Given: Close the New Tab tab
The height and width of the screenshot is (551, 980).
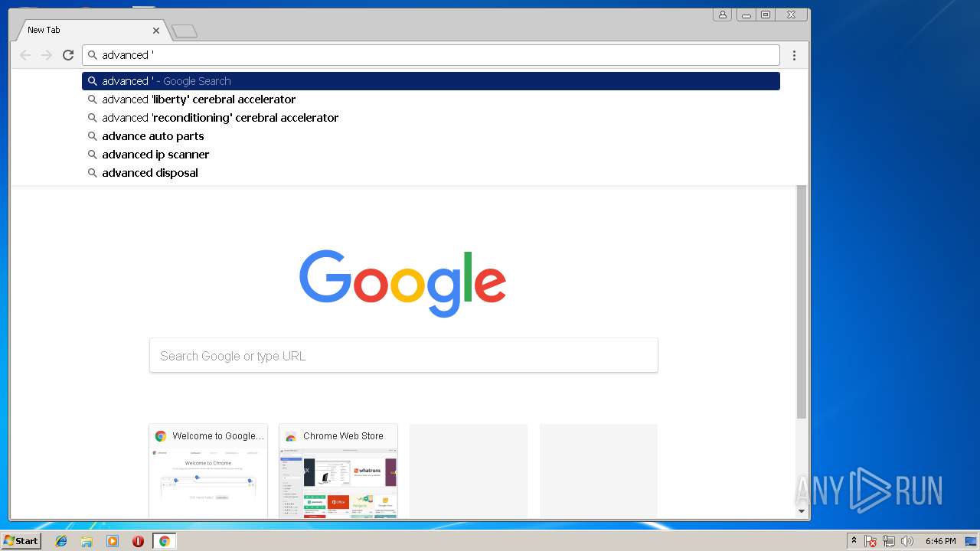Looking at the screenshot, I should (156, 31).
